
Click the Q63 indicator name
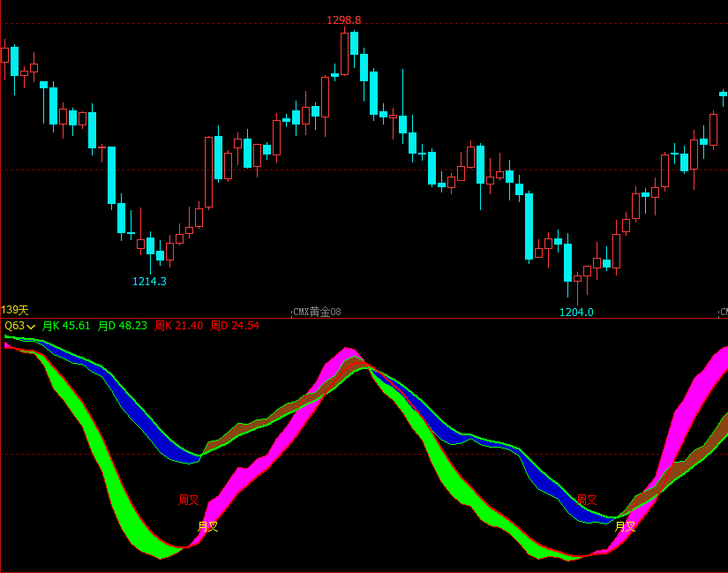[14, 326]
